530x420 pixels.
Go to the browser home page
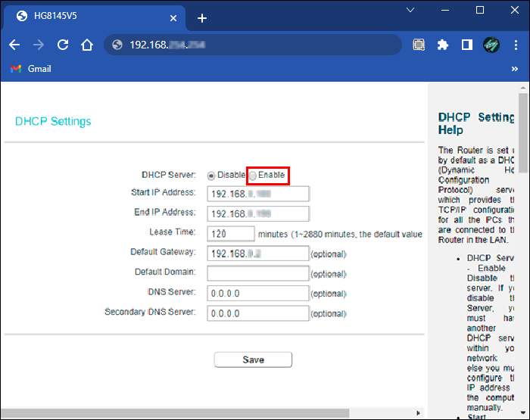coord(87,45)
